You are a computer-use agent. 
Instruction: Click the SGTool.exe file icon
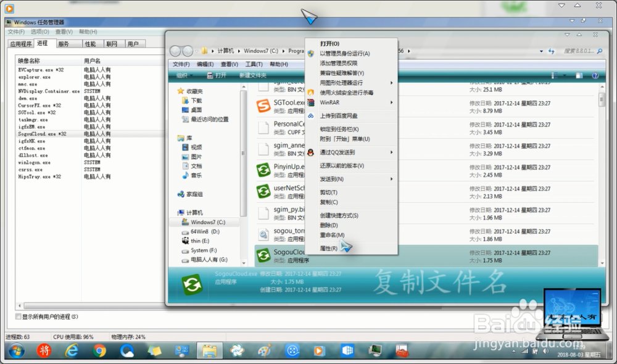(x=263, y=106)
